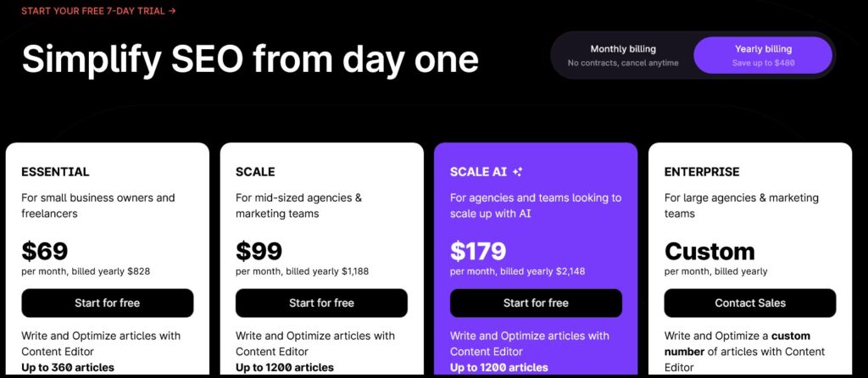Click Start for free under Scale plan

coord(321,303)
